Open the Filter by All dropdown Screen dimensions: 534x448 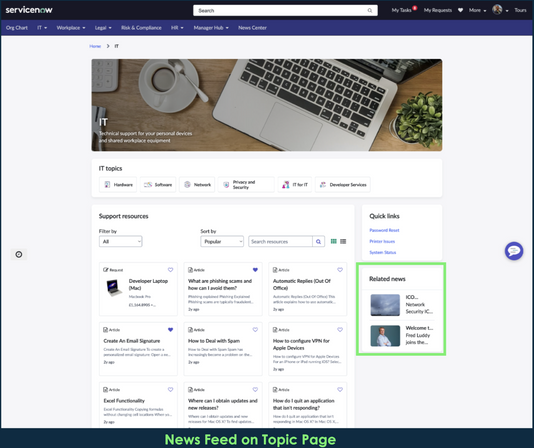(121, 242)
